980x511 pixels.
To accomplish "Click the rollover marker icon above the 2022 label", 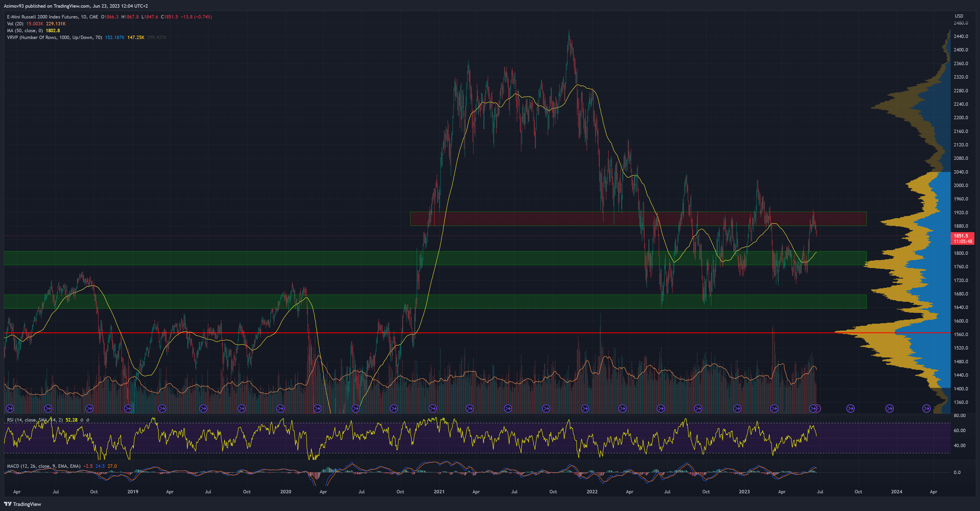I will pyautogui.click(x=585, y=408).
